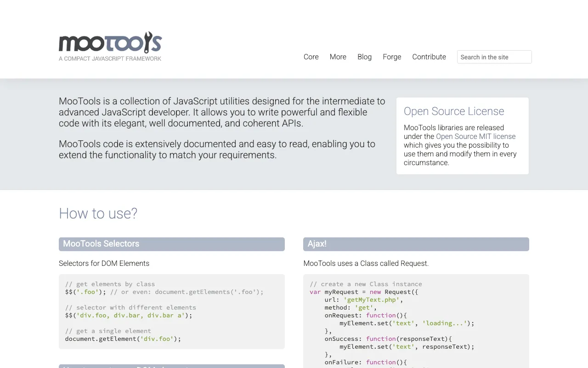Image resolution: width=588 pixels, height=368 pixels.
Task: Click the onSuccess: function(responseText) line
Action: [x=389, y=339]
